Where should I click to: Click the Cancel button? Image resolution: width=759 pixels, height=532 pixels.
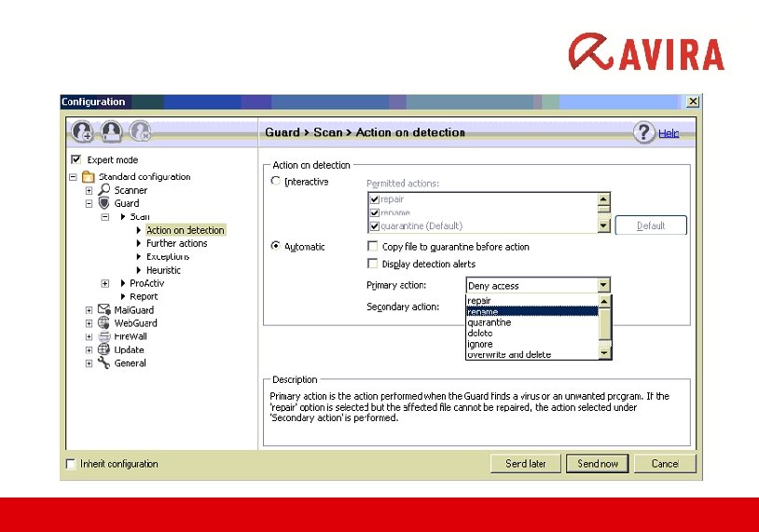(x=665, y=463)
